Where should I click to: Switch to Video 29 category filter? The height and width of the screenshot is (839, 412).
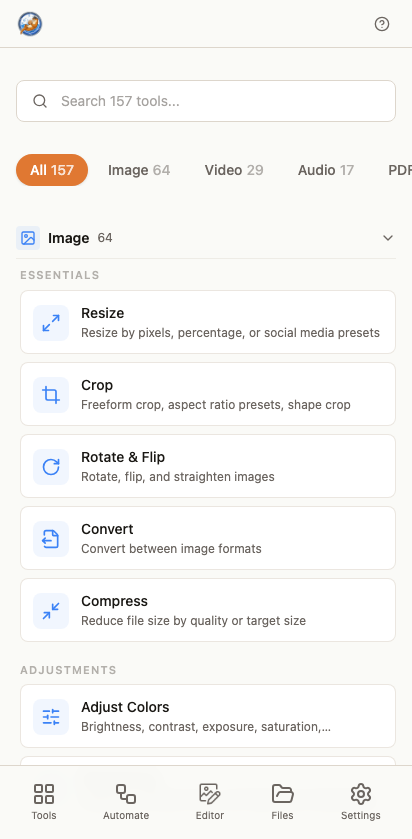(234, 170)
